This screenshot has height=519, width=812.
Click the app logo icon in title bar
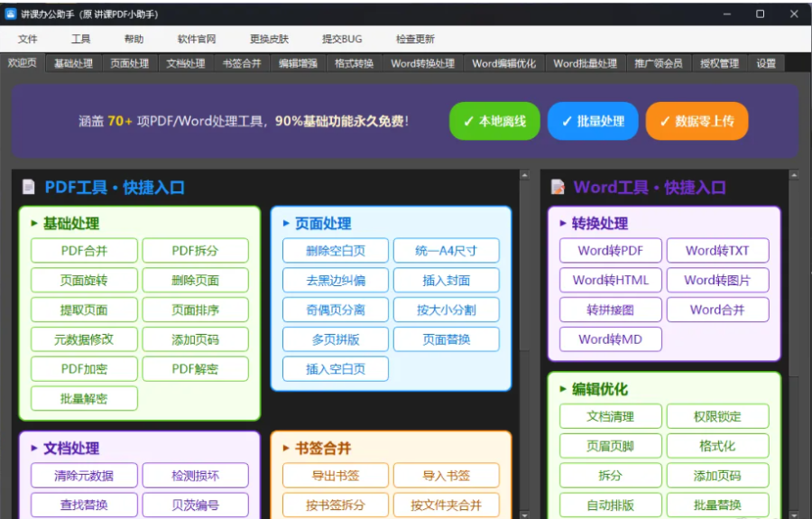click(10, 14)
